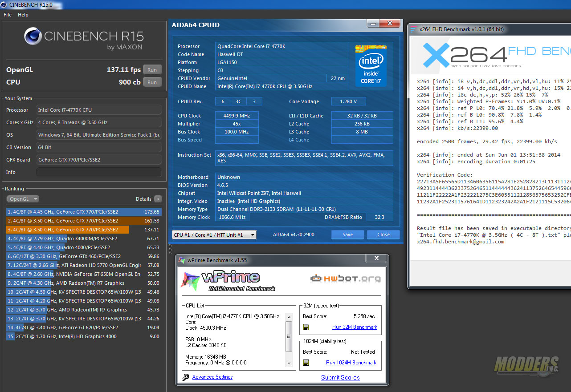Select ranking row 2 with score 161.58
Viewport: 571px width, 392px height.
pos(84,221)
